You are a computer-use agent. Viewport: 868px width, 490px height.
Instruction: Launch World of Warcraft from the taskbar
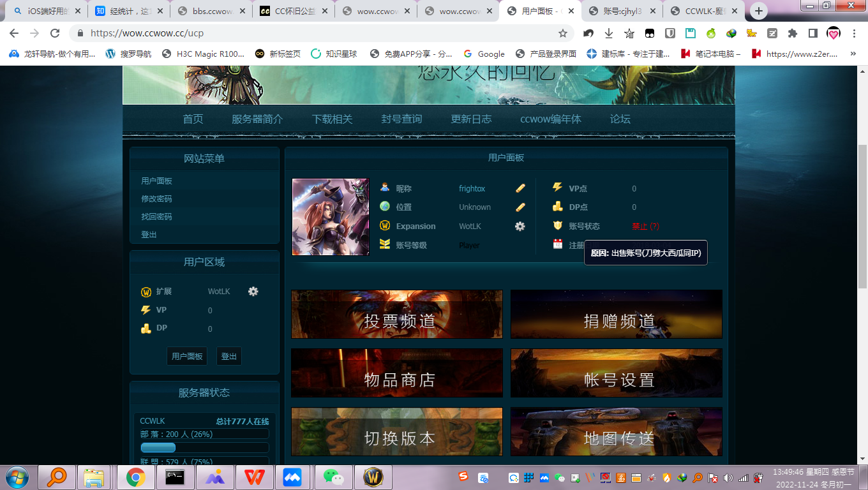click(x=373, y=475)
